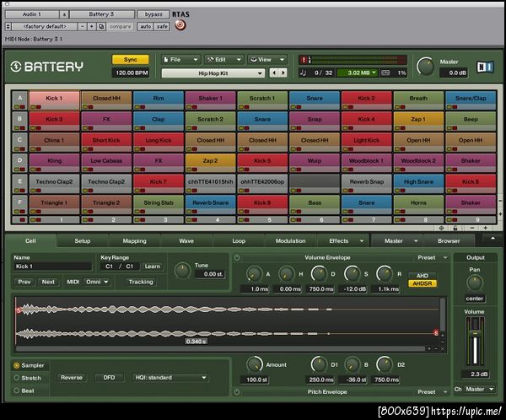Image resolution: width=506 pixels, height=420 pixels.
Task: Click the voices note icon in status display
Action: (x=303, y=73)
